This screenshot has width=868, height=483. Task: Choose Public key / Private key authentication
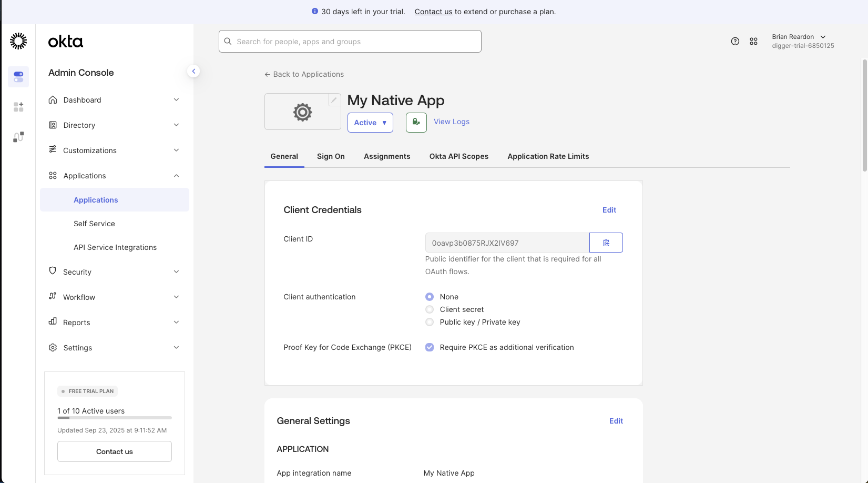pyautogui.click(x=429, y=322)
